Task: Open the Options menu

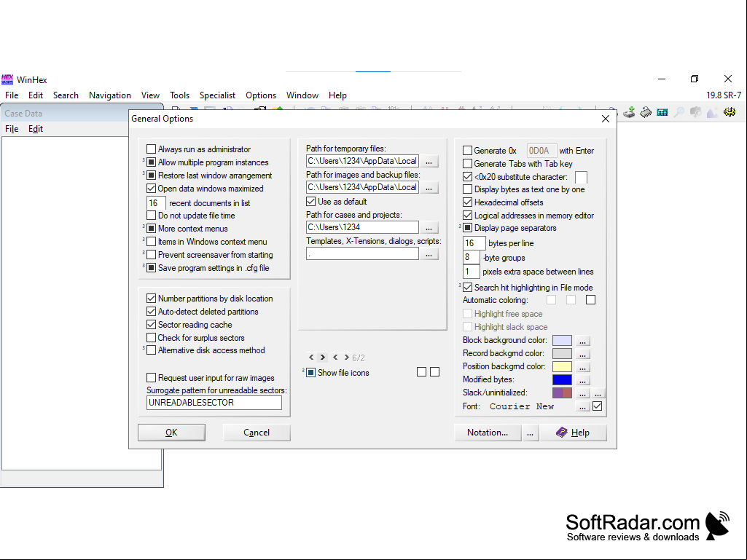Action: click(261, 95)
